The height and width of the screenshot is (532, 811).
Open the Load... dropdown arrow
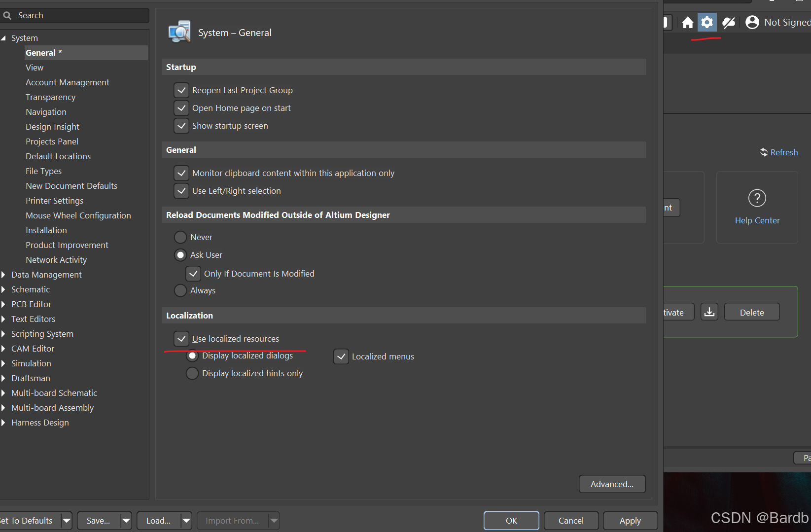point(186,521)
